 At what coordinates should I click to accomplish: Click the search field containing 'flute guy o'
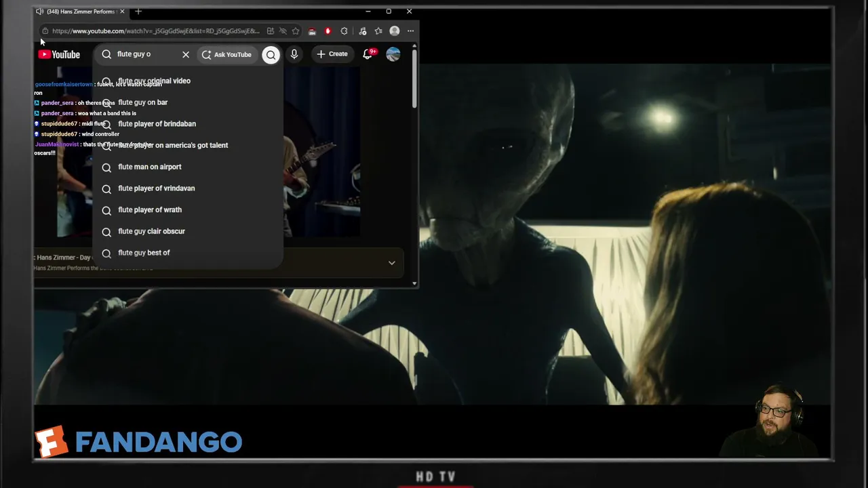(146, 54)
